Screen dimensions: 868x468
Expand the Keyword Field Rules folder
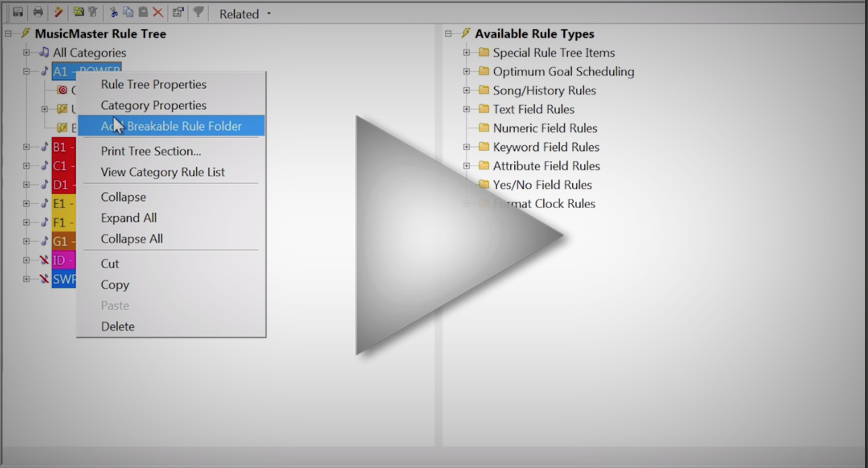(x=466, y=147)
